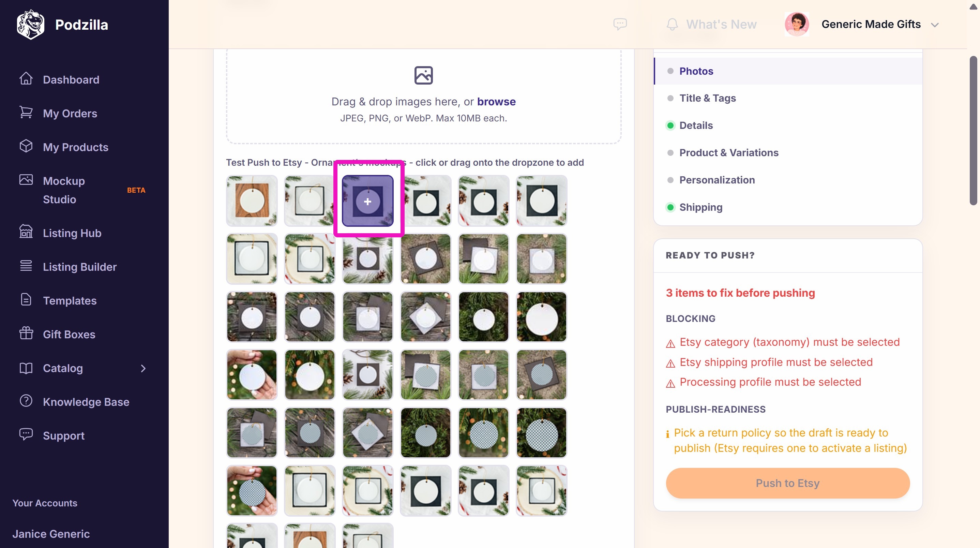Add the hand-holding checkered ornament mockup
980x548 pixels.
tap(252, 491)
